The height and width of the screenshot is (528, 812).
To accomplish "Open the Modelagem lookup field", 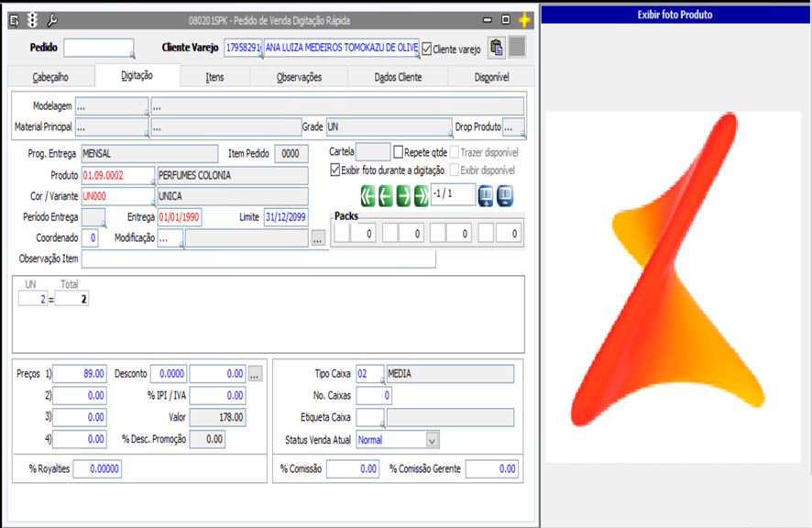I will [x=111, y=106].
